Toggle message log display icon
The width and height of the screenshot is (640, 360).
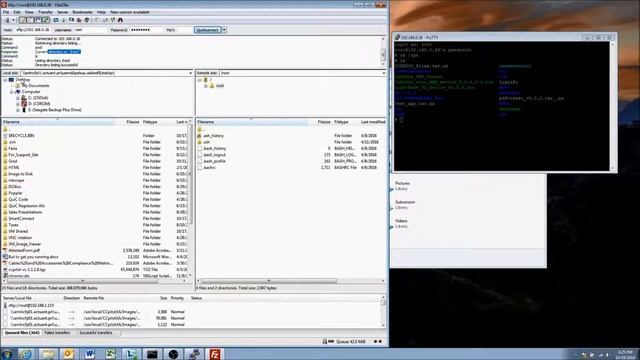tap(23, 20)
